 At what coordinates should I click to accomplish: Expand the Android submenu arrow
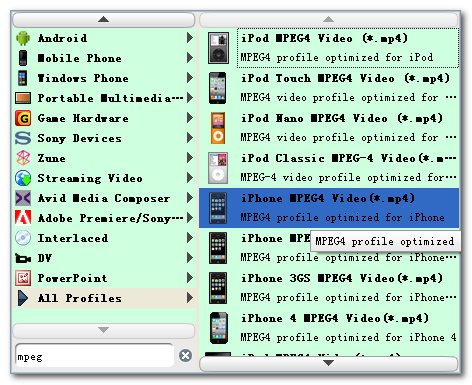coord(190,38)
